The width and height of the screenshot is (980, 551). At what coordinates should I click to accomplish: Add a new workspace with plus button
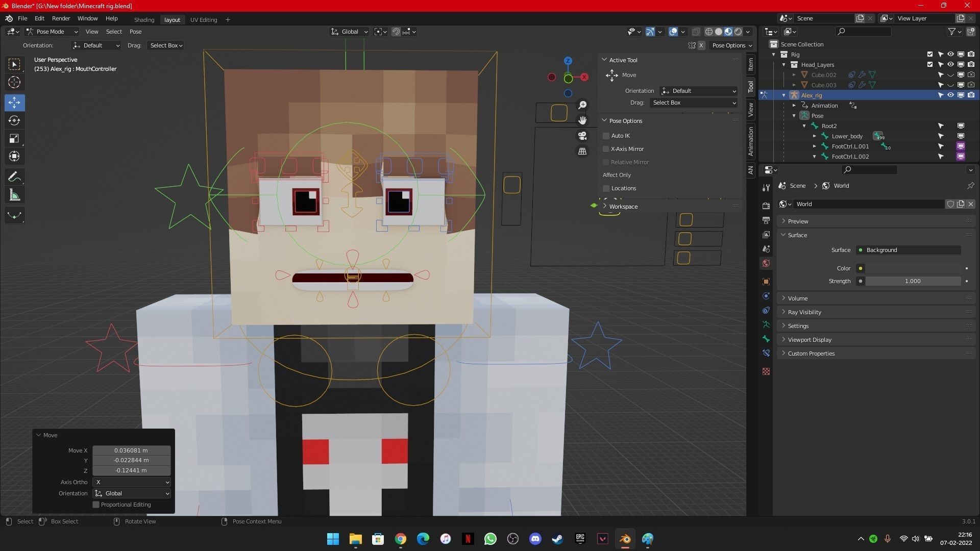[228, 20]
